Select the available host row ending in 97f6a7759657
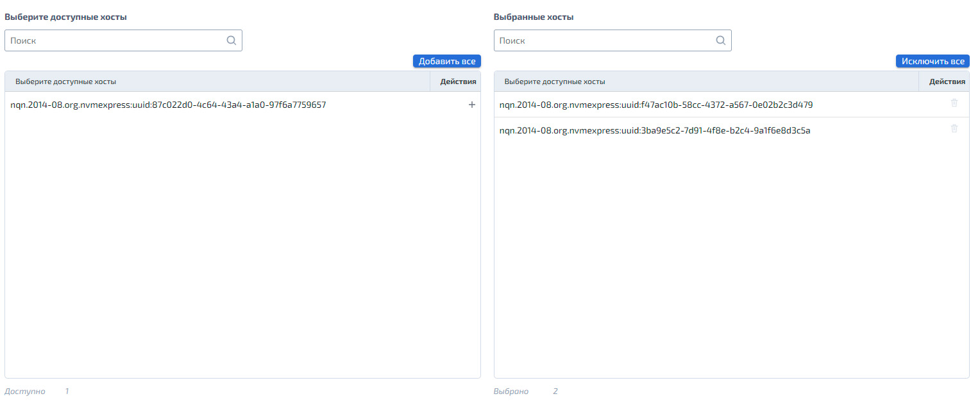The height and width of the screenshot is (403, 980). pyautogui.click(x=242, y=105)
